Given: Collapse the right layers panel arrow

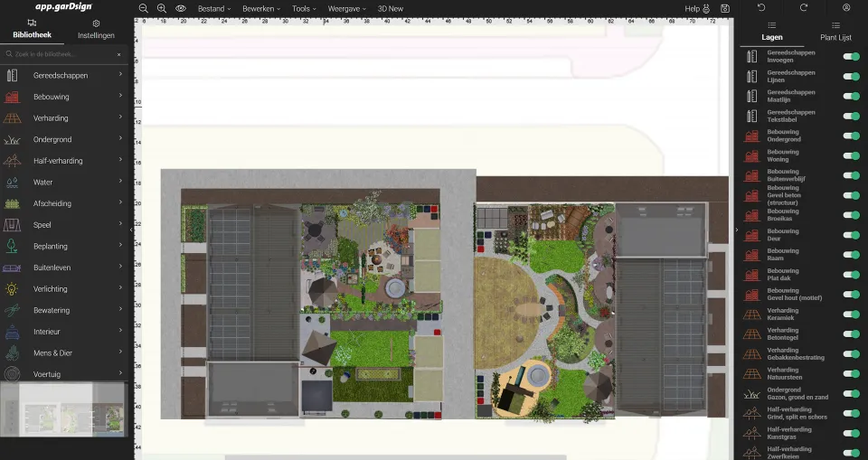Looking at the screenshot, I should tap(737, 230).
